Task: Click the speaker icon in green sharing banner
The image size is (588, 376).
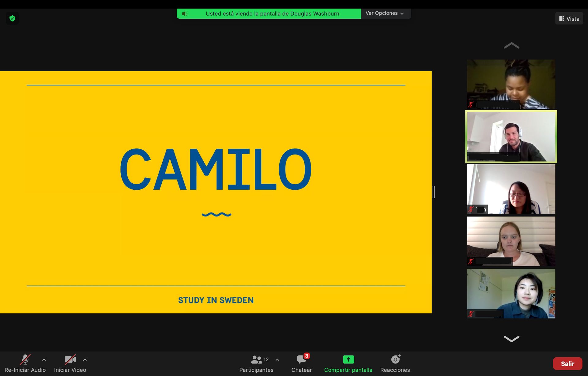Action: (184, 14)
